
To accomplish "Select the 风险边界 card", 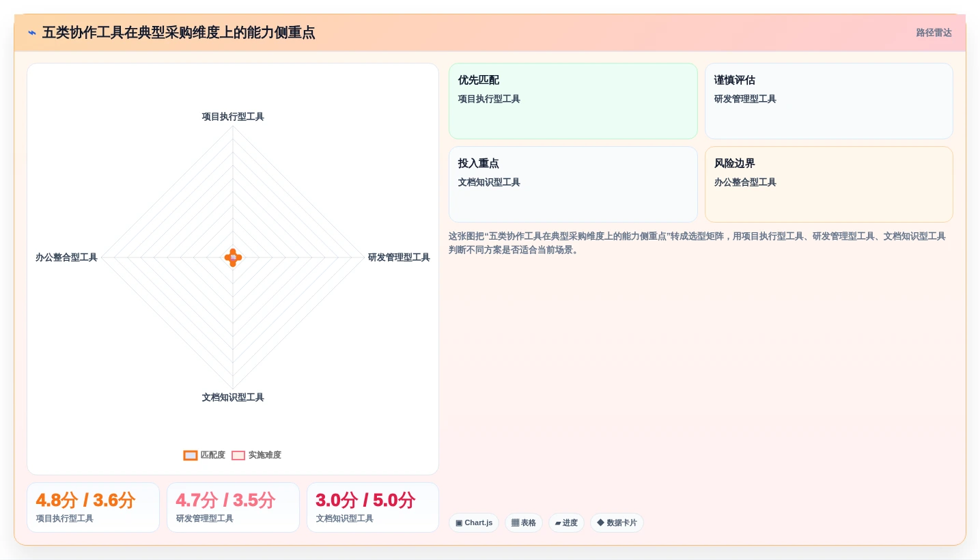I will click(x=828, y=184).
